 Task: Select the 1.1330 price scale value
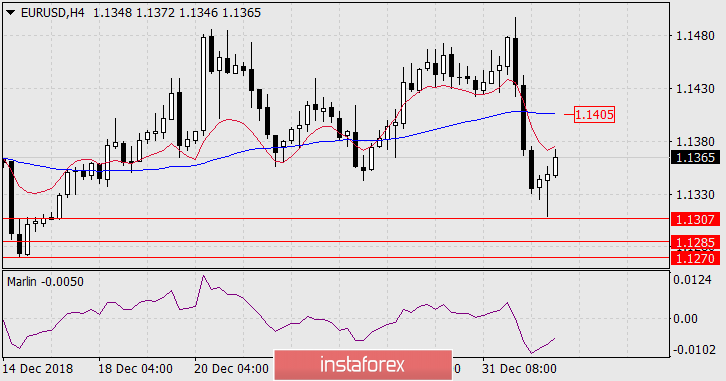(x=695, y=194)
